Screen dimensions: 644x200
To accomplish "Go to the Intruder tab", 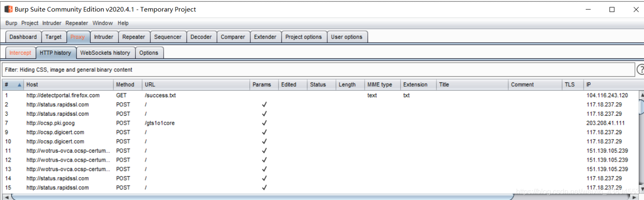I will (x=104, y=37).
